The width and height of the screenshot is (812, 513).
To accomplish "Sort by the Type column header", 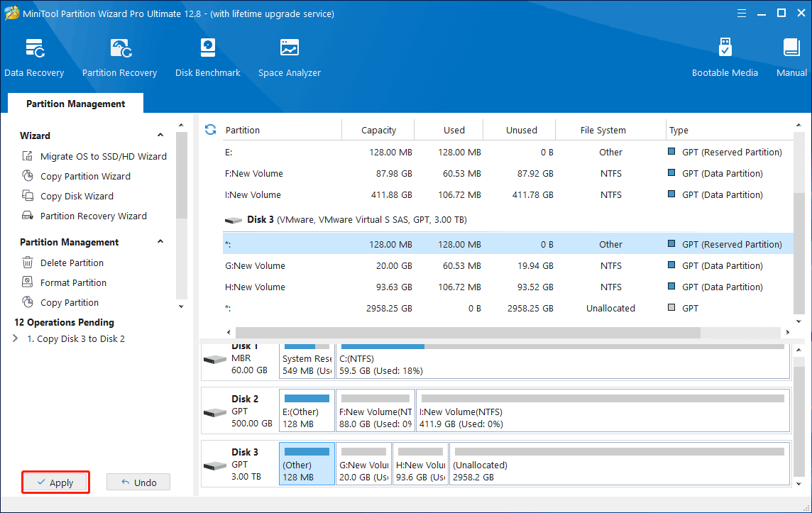I will pyautogui.click(x=730, y=130).
